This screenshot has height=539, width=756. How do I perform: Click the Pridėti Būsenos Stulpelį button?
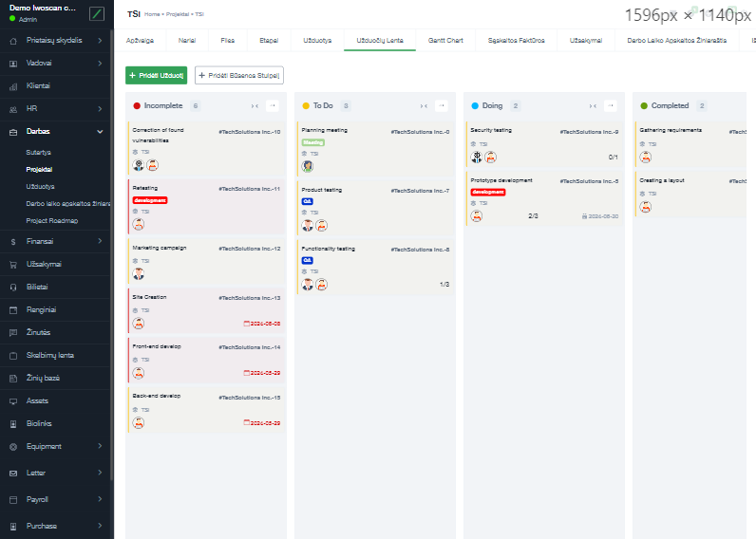point(238,75)
